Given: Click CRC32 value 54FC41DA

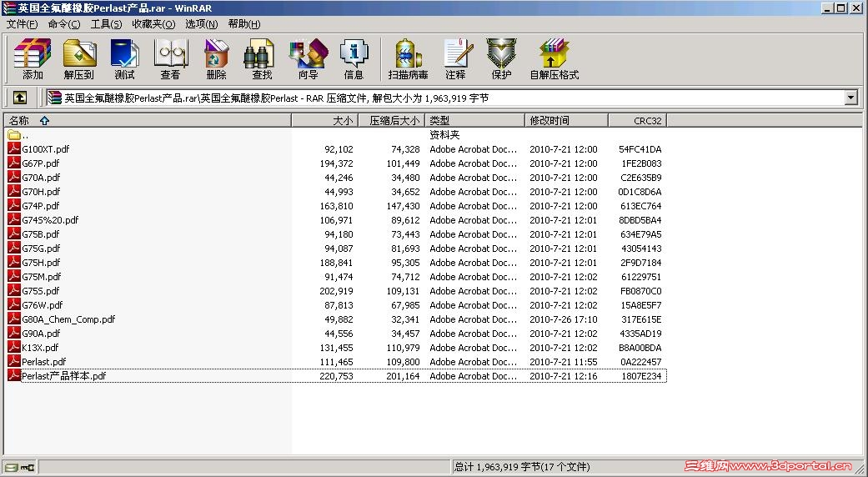Looking at the screenshot, I should [640, 149].
